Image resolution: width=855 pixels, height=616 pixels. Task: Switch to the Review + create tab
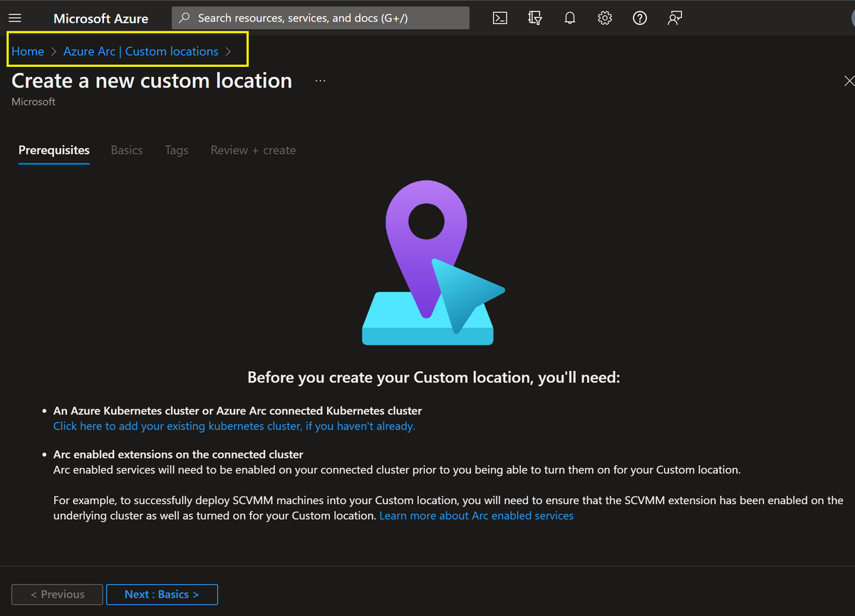[253, 150]
